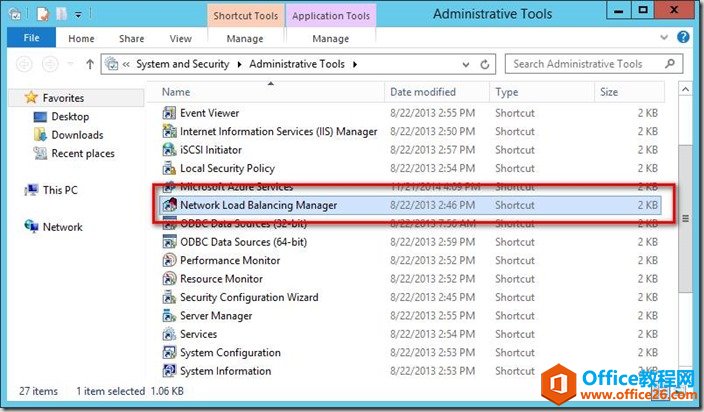The image size is (704, 412).
Task: Open Customize Quick Access Toolbar dropdown
Action: [x=78, y=14]
